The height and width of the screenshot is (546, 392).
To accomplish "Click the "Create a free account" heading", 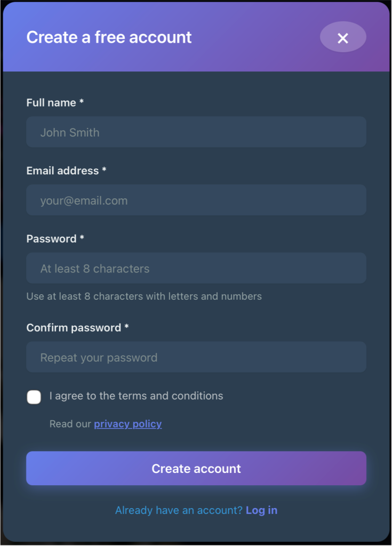I will click(109, 37).
